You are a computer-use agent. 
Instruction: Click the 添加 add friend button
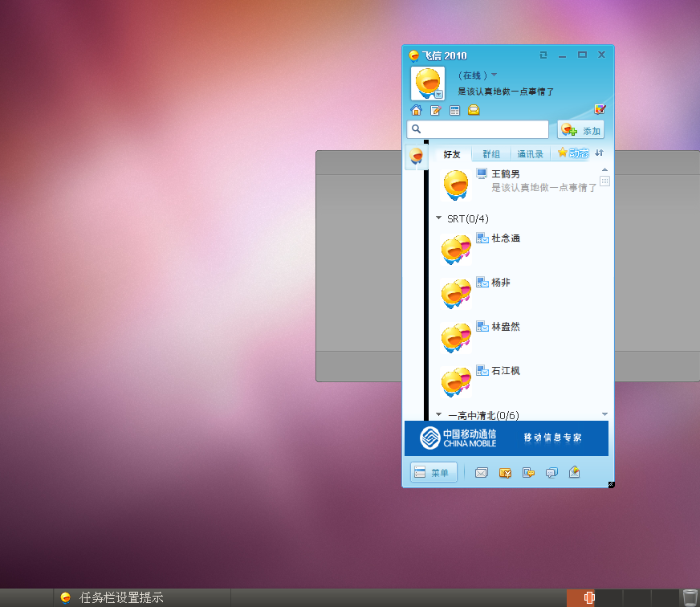pyautogui.click(x=580, y=130)
